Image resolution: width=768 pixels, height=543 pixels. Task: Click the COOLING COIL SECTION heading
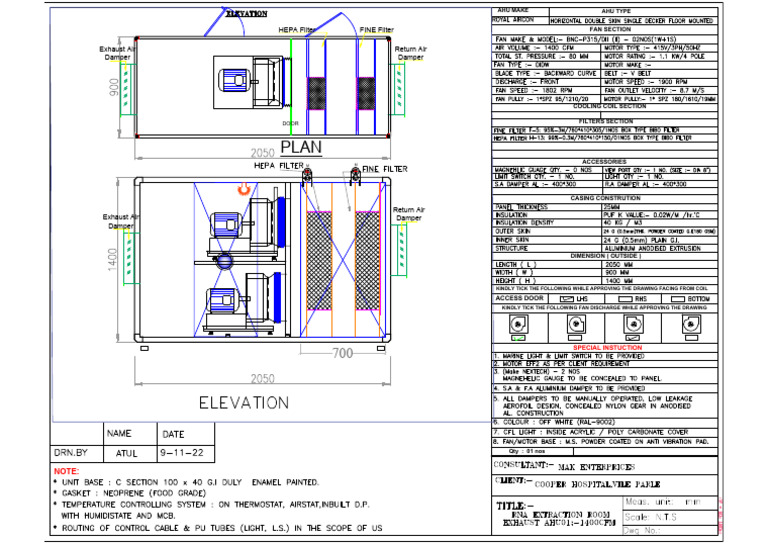coord(609,106)
